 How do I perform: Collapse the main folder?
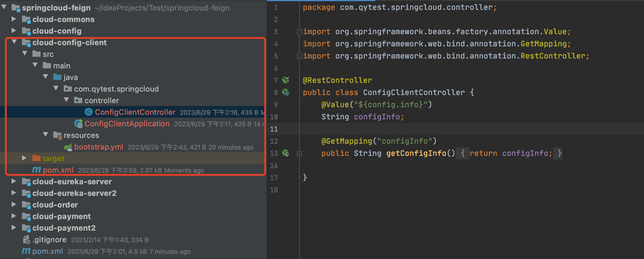click(x=35, y=65)
